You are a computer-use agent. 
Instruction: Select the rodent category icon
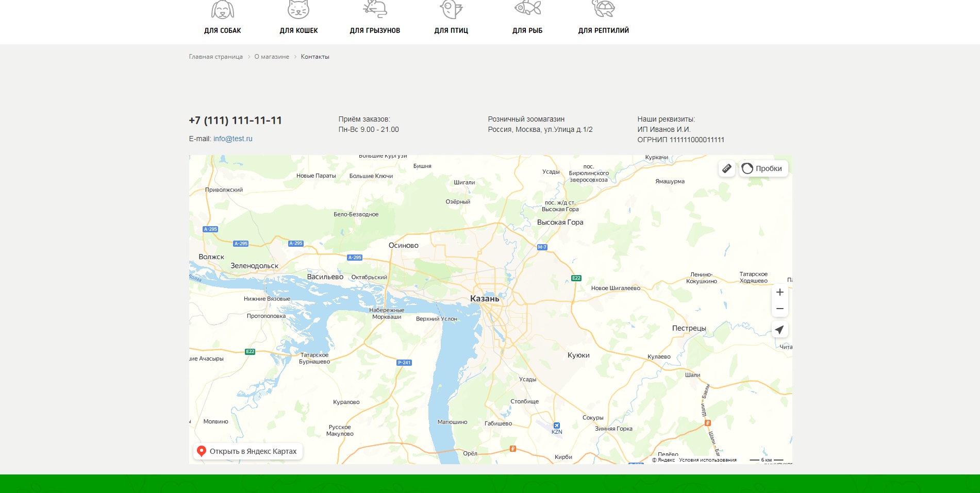tap(375, 9)
